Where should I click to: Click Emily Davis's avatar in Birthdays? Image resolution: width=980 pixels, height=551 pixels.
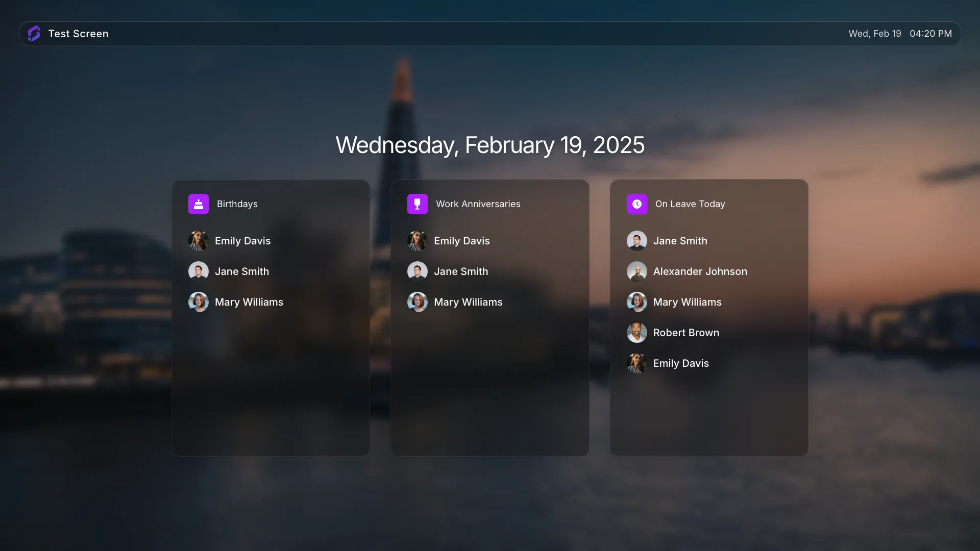(199, 241)
